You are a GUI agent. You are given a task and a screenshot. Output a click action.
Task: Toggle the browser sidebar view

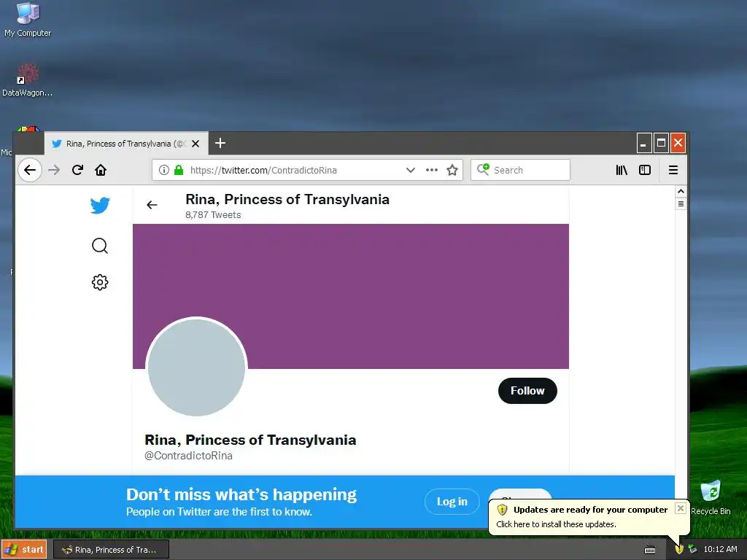coord(645,170)
